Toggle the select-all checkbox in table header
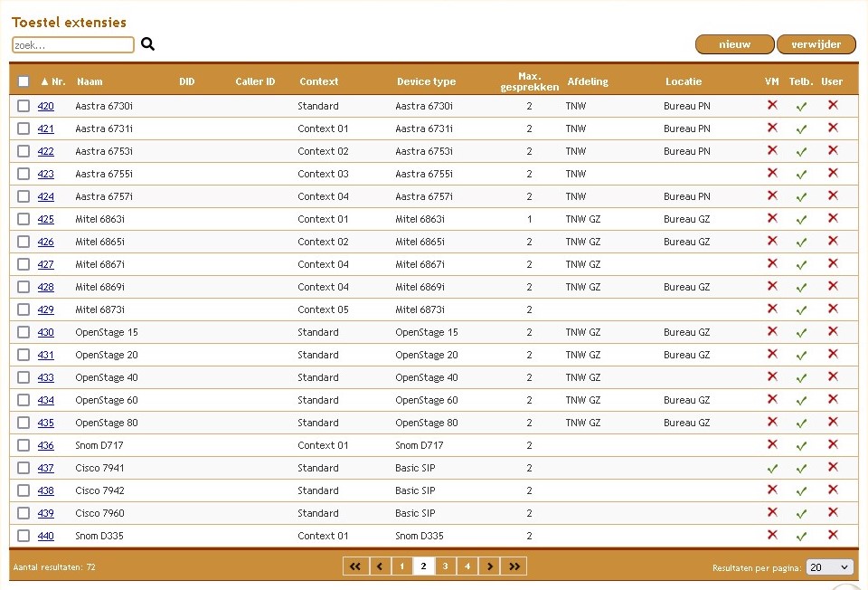This screenshot has width=868, height=590. (x=24, y=81)
